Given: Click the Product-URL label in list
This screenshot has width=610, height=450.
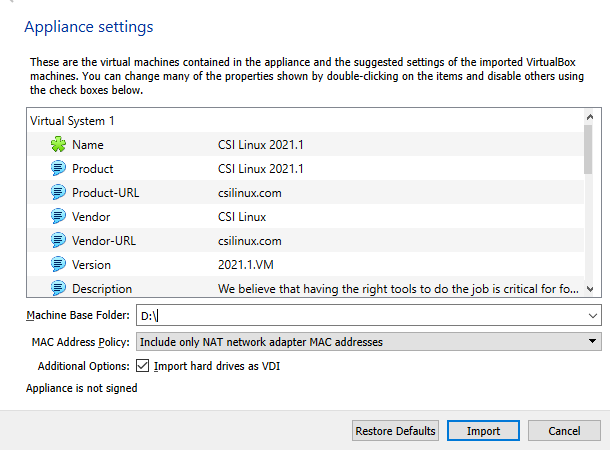Looking at the screenshot, I should point(105,193).
